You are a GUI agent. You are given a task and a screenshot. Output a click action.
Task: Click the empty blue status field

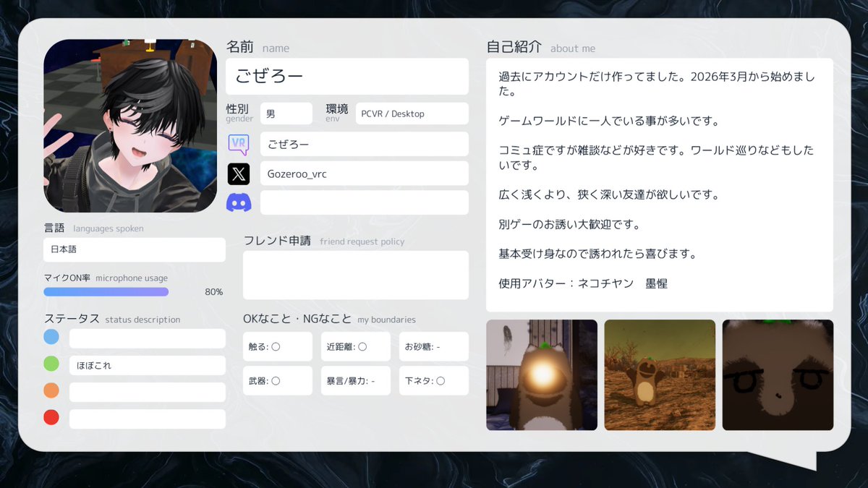click(148, 338)
